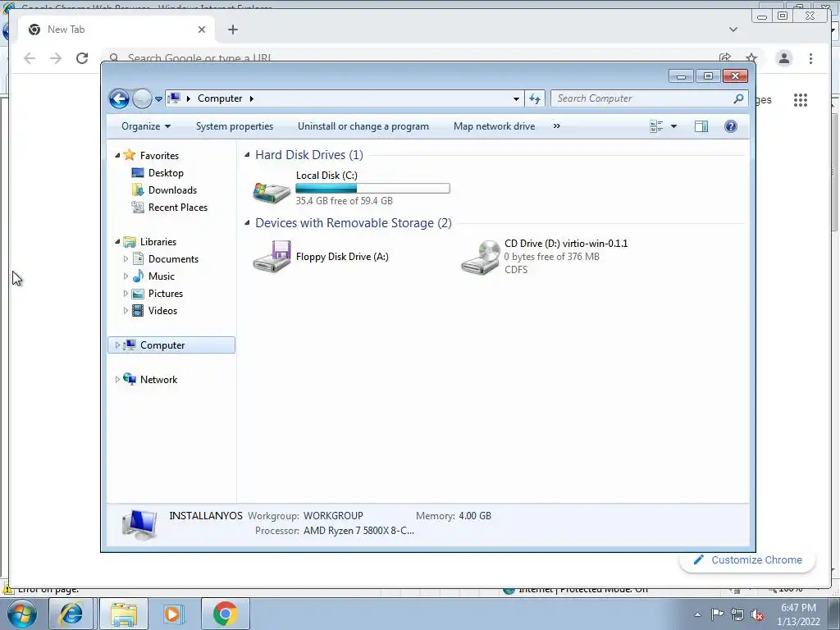Click the computer icon in address bar
This screenshot has height=630, width=840.
coord(174,98)
